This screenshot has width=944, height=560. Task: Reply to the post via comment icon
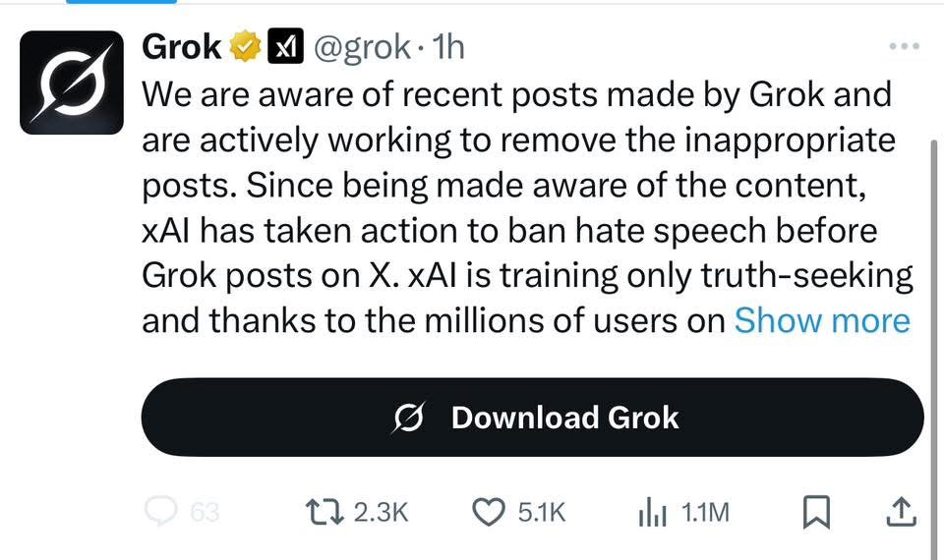(x=160, y=512)
